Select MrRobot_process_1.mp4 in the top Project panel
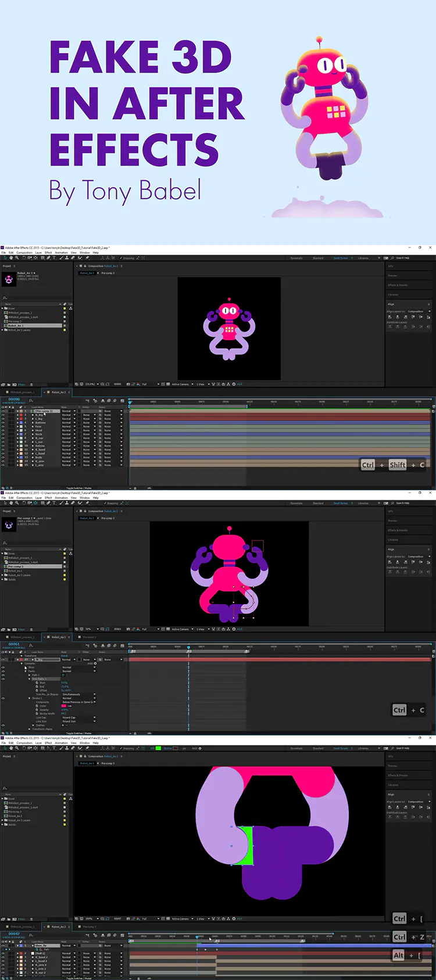 (23, 317)
